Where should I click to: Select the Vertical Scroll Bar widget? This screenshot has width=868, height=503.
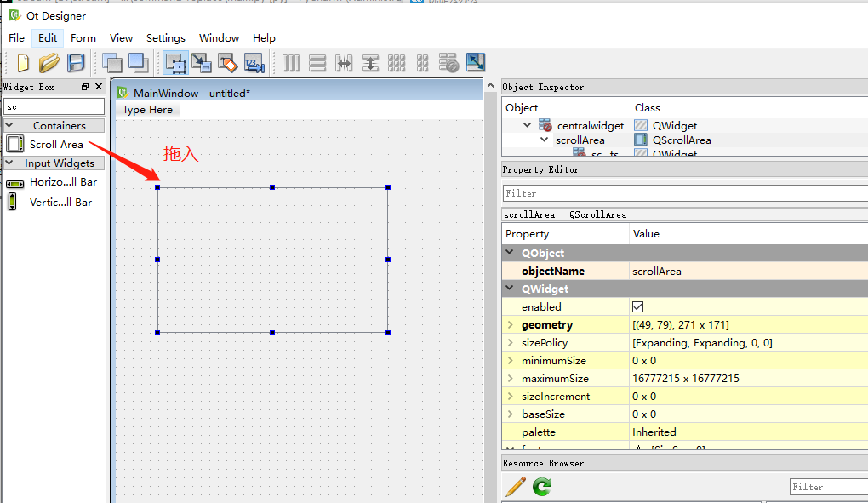coord(54,202)
